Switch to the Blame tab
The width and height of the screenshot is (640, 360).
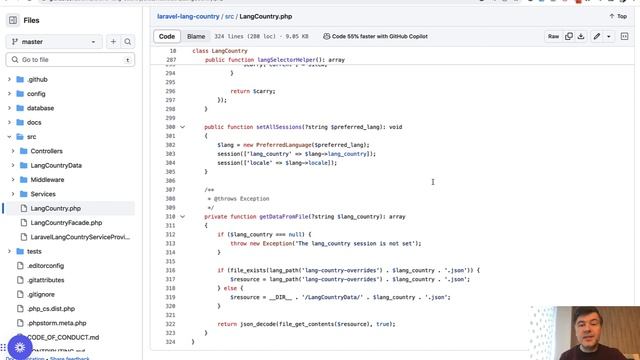tap(196, 36)
